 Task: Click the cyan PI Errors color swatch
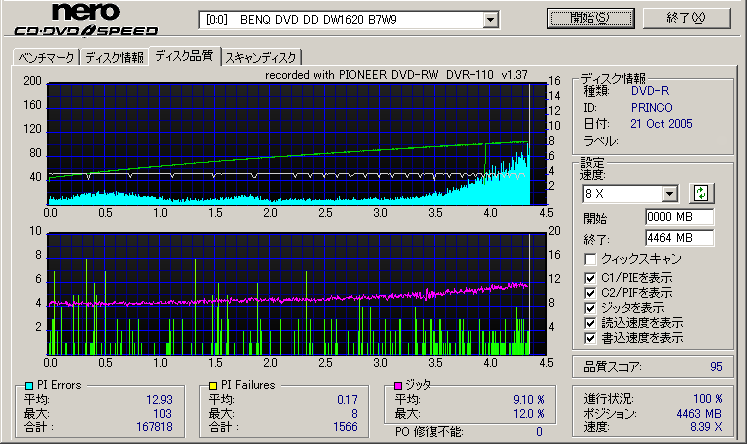pyautogui.click(x=29, y=385)
